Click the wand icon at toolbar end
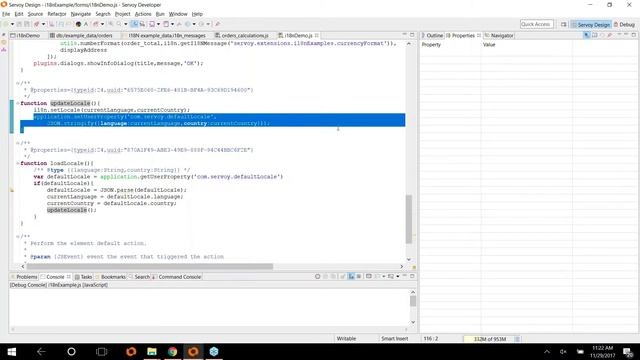The height and width of the screenshot is (360, 640). 218,24
